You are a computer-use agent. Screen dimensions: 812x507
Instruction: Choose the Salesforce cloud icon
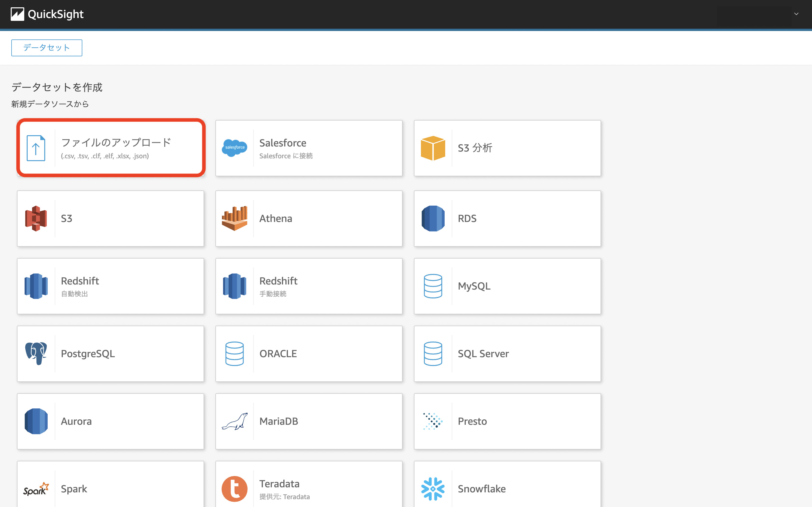click(x=235, y=148)
